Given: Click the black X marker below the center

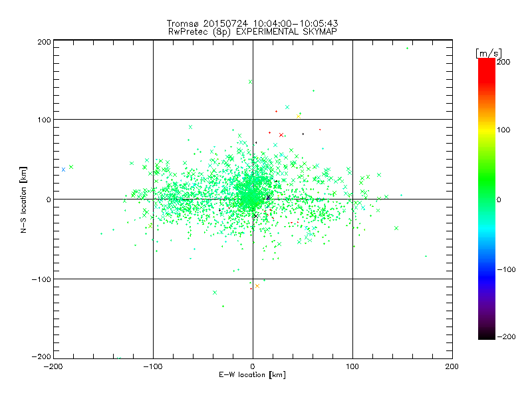Looking at the screenshot, I should tap(256, 216).
